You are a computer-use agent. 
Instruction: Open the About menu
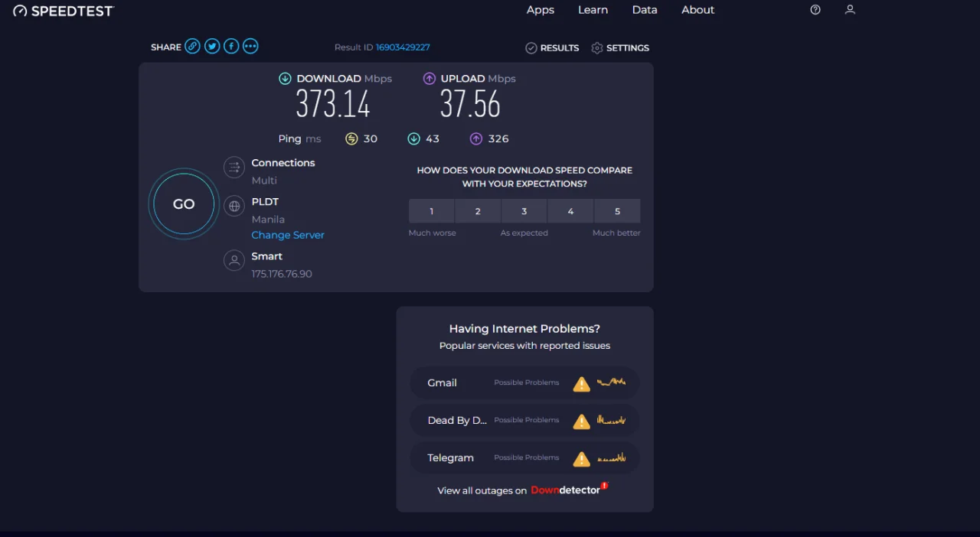(698, 10)
